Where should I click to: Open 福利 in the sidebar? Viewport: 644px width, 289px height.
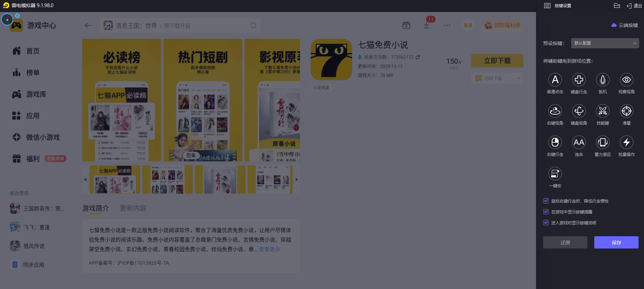[39, 159]
